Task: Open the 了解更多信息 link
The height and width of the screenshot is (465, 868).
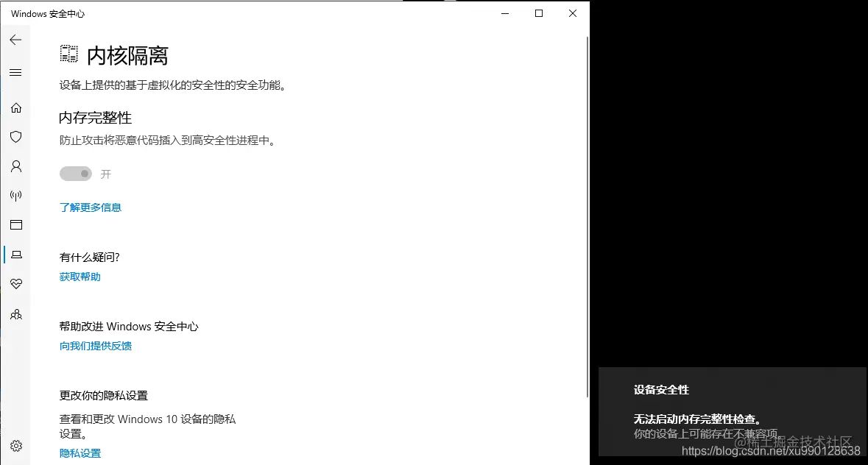Action: pyautogui.click(x=91, y=207)
